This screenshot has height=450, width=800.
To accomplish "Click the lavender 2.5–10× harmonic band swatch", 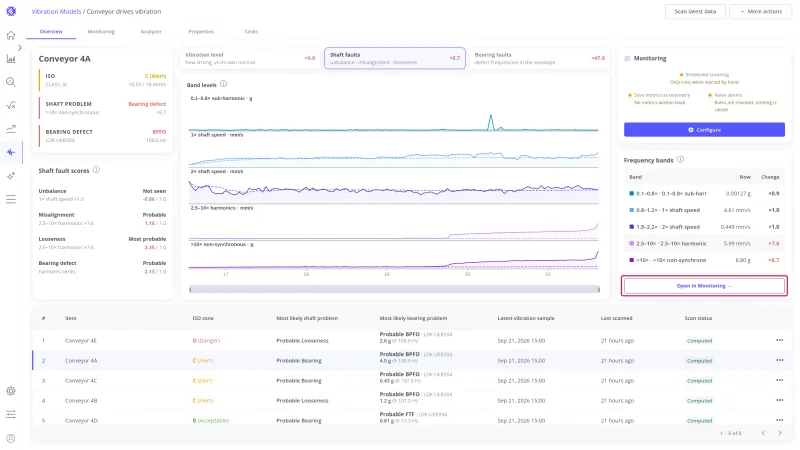I will [x=632, y=243].
